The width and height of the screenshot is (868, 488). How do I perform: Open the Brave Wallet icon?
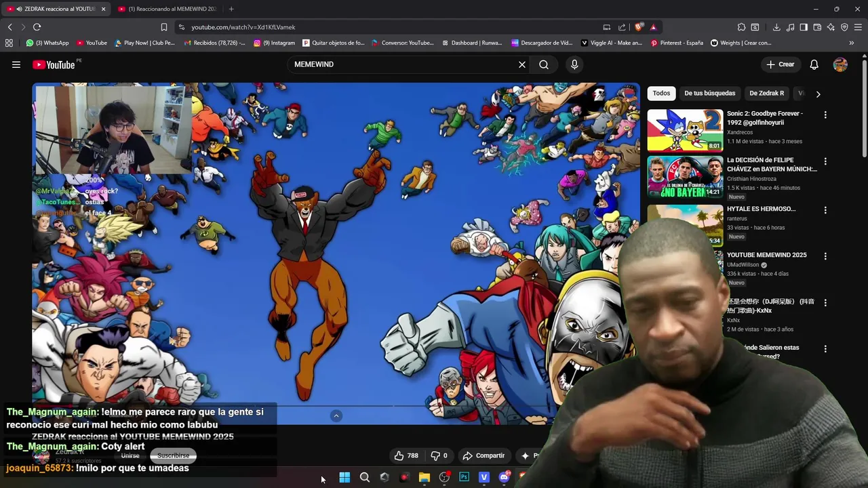[x=817, y=27]
